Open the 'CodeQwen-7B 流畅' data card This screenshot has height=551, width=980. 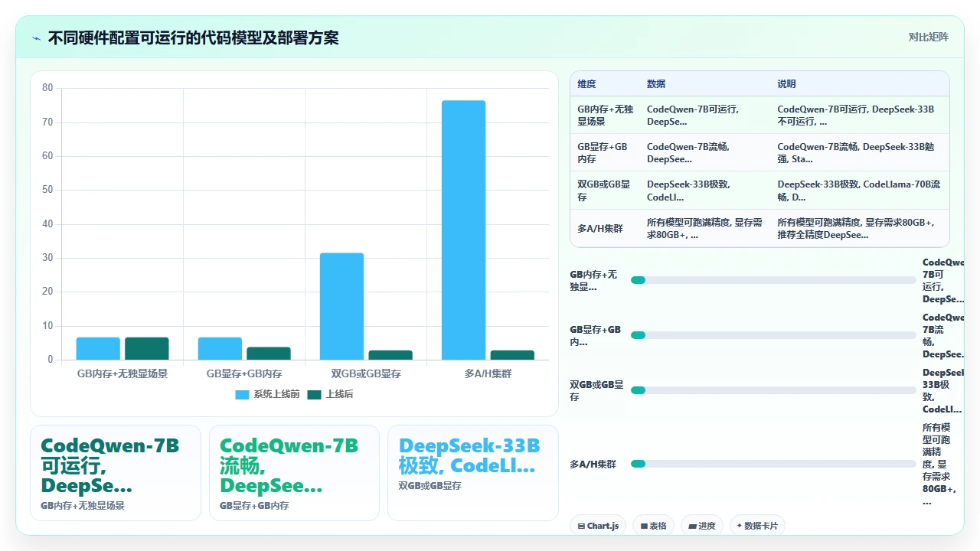click(x=294, y=473)
